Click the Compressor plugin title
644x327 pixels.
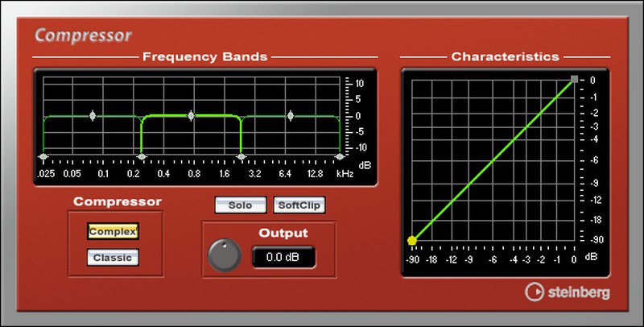(x=84, y=35)
